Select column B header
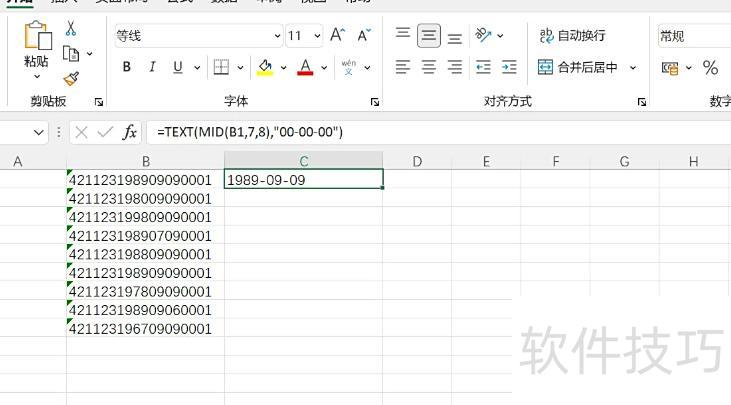The image size is (731, 405). [x=145, y=161]
